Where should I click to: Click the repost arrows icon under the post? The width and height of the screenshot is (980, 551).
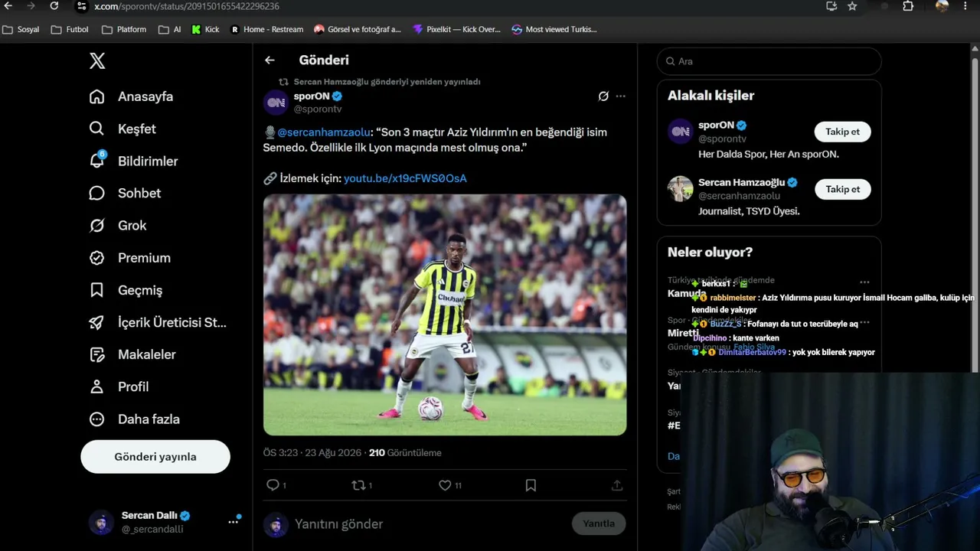coord(358,485)
